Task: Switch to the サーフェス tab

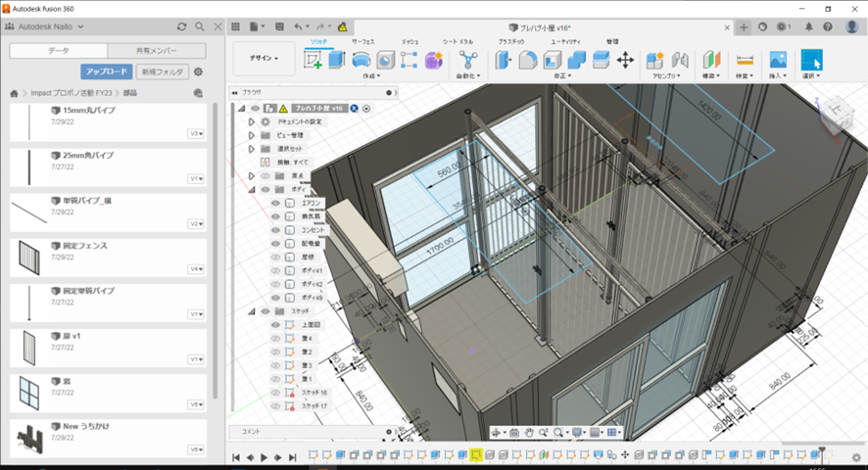Action: pyautogui.click(x=364, y=42)
